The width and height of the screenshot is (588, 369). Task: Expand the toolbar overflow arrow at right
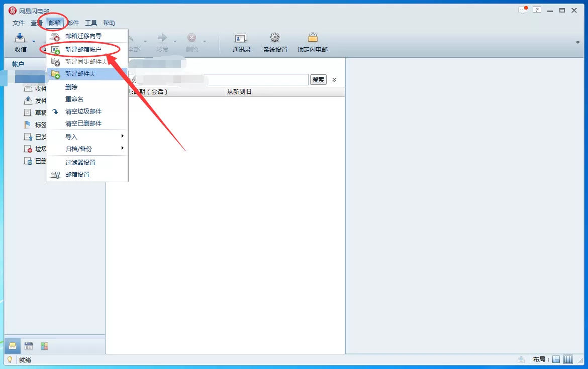click(x=578, y=42)
